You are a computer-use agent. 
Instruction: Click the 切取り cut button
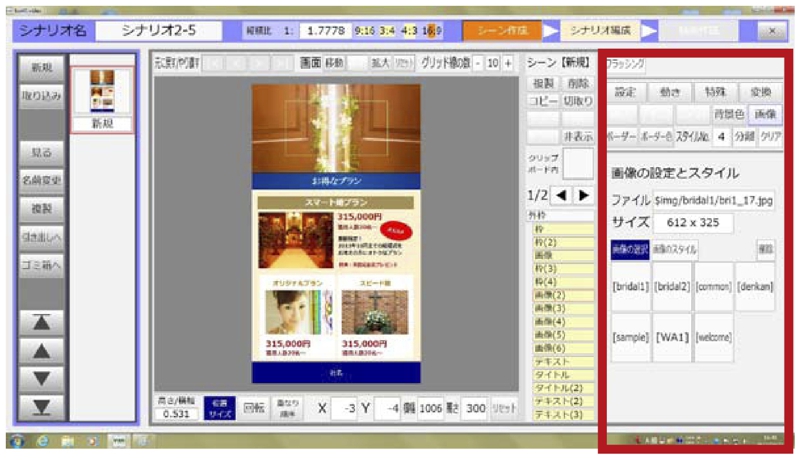578,101
